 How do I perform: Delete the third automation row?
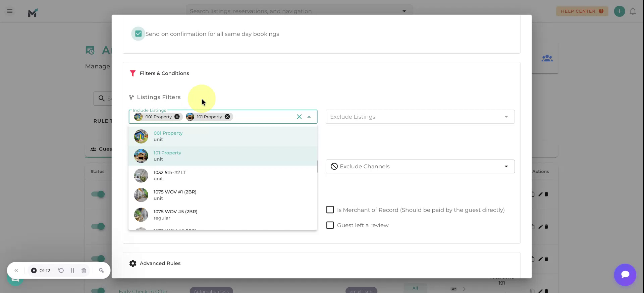tap(546, 259)
